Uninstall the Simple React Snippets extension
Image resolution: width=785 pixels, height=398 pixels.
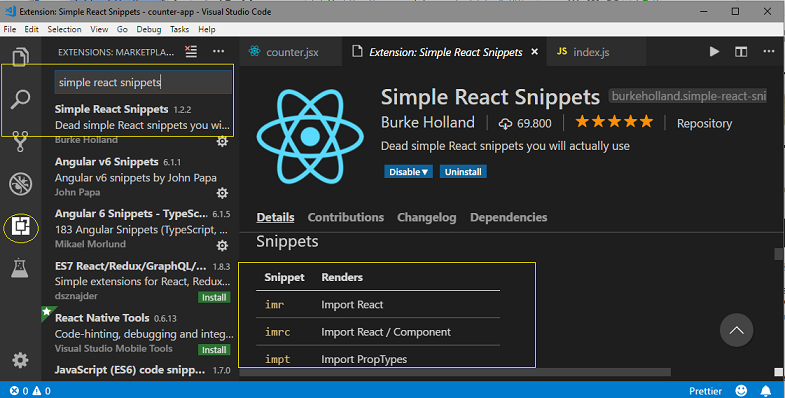click(x=463, y=172)
